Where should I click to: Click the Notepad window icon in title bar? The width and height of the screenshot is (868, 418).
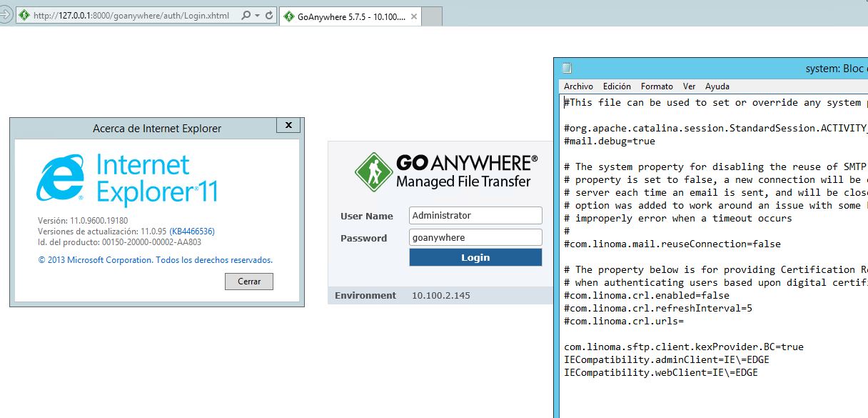[x=567, y=69]
